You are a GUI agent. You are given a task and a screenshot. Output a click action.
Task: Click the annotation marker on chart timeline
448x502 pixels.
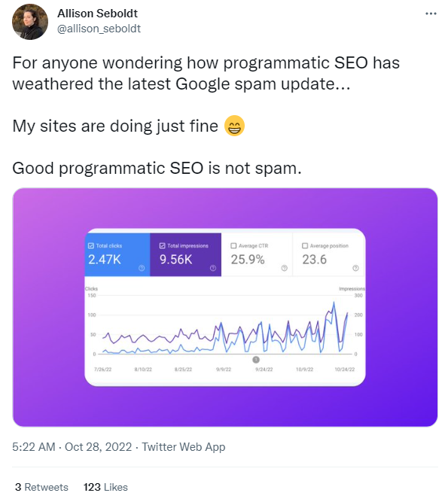256,360
